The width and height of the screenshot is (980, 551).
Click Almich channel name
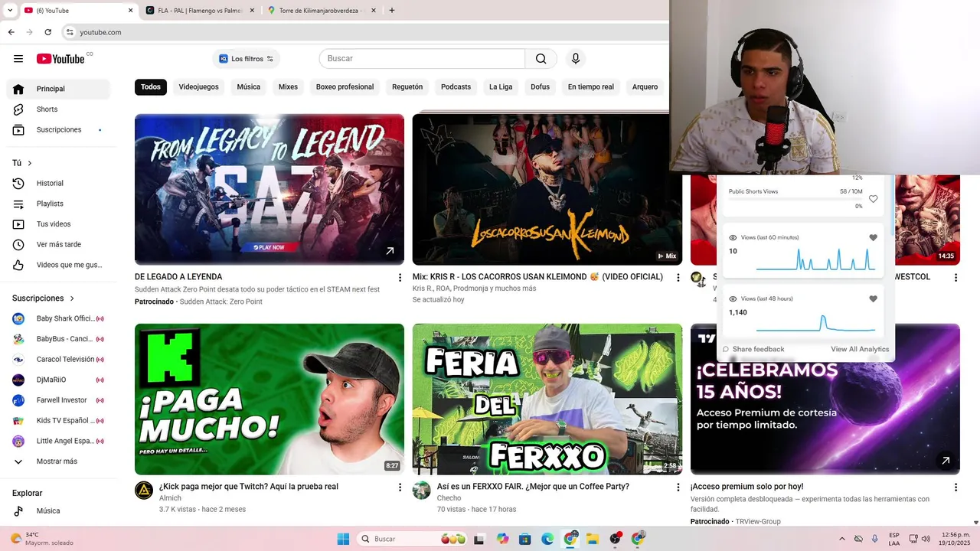click(x=170, y=498)
